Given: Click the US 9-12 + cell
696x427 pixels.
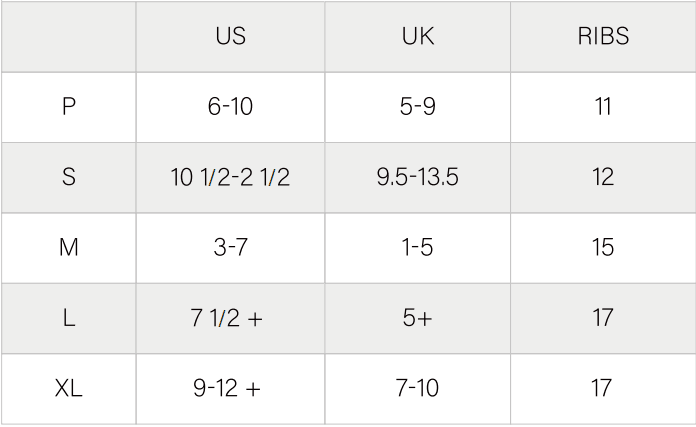Looking at the screenshot, I should 227,388.
